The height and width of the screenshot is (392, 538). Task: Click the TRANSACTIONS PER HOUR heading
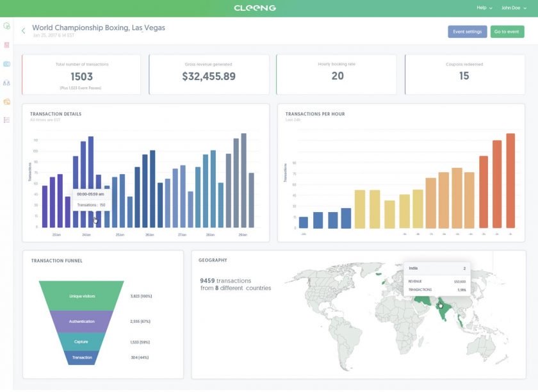[x=315, y=114]
